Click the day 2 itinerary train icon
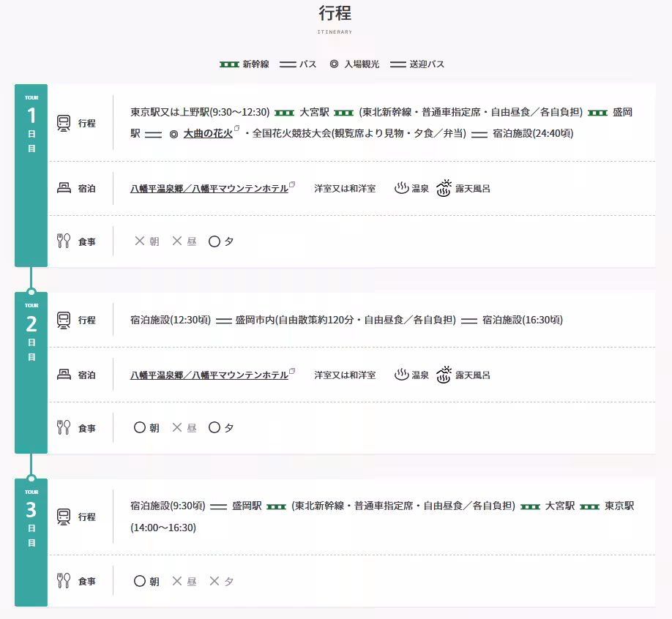 click(x=64, y=320)
